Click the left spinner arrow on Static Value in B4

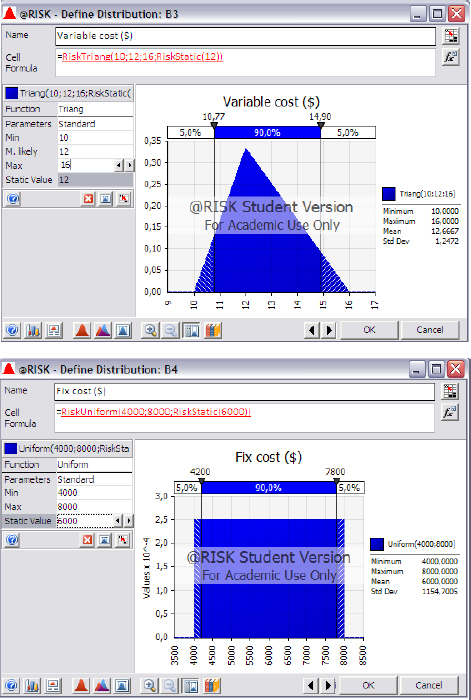pyautogui.click(x=118, y=521)
